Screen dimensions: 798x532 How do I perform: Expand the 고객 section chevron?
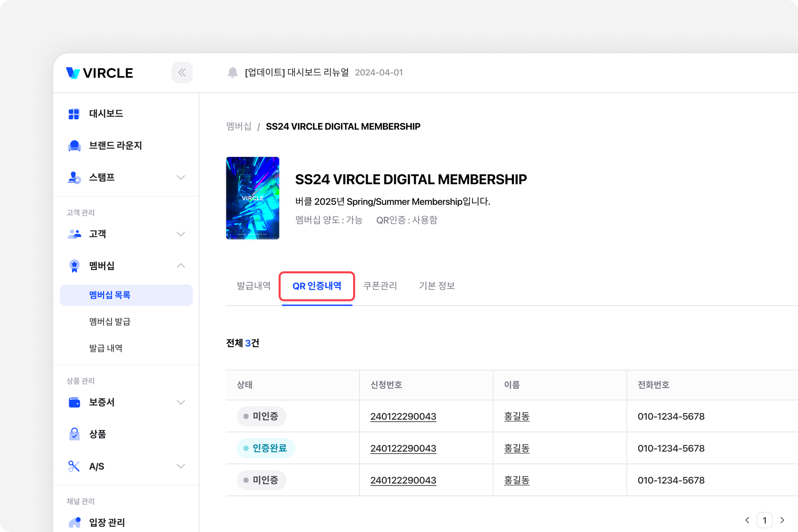click(181, 234)
